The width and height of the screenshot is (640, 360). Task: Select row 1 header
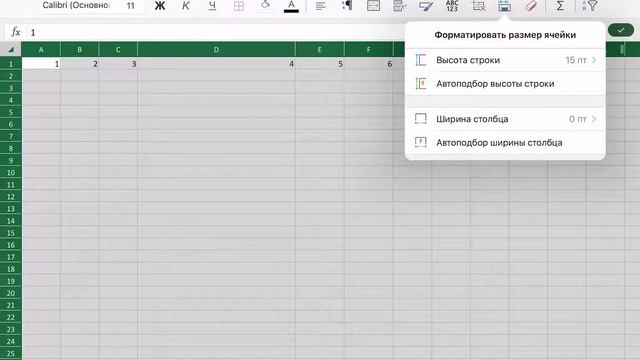[11, 64]
